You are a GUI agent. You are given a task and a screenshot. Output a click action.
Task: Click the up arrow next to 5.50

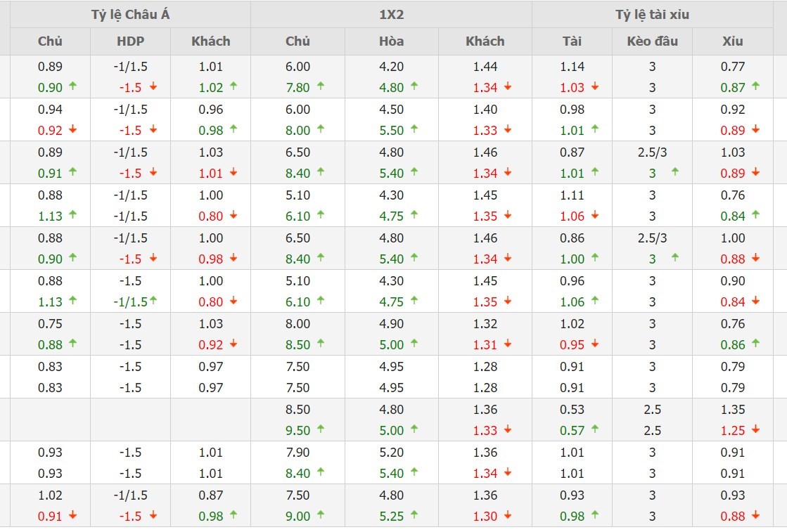tap(414, 130)
